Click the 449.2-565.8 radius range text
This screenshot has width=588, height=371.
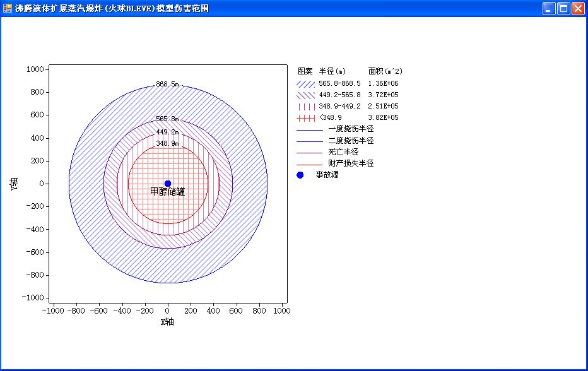(x=340, y=95)
